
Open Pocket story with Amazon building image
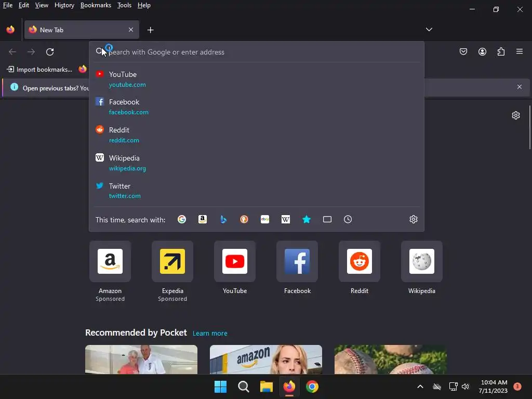point(265,360)
